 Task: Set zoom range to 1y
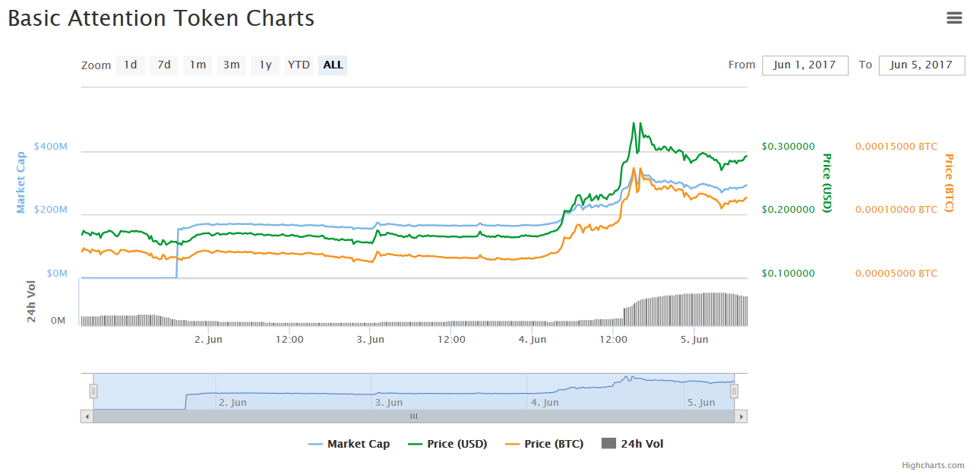(x=265, y=65)
